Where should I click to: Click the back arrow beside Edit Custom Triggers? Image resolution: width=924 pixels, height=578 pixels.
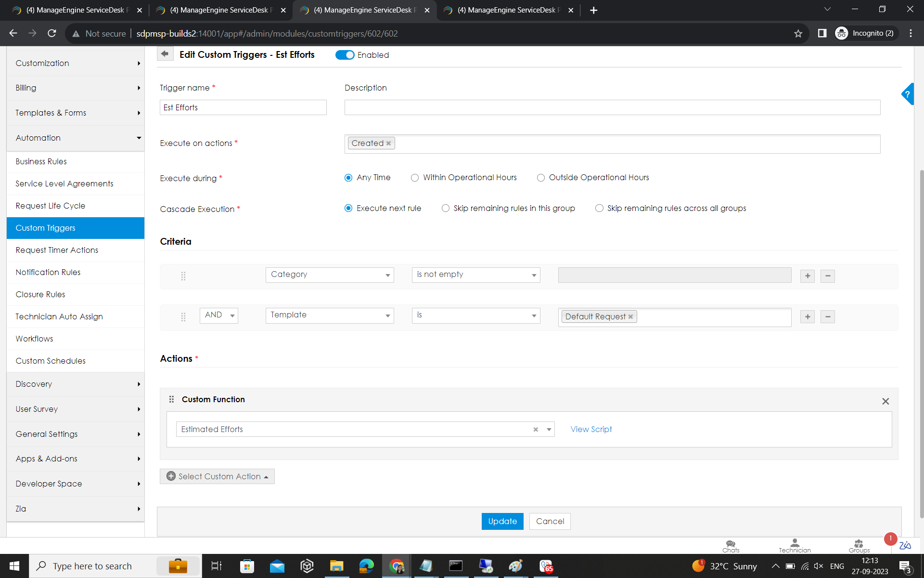(165, 54)
